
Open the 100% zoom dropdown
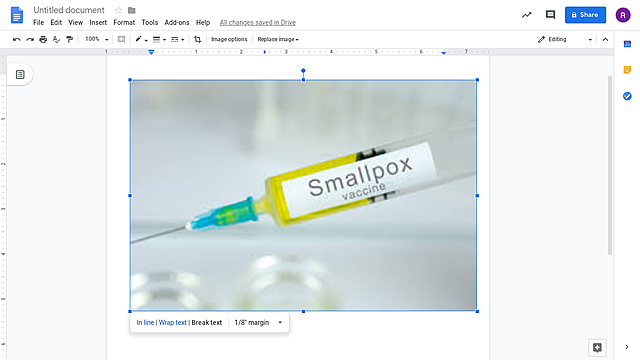coord(97,39)
